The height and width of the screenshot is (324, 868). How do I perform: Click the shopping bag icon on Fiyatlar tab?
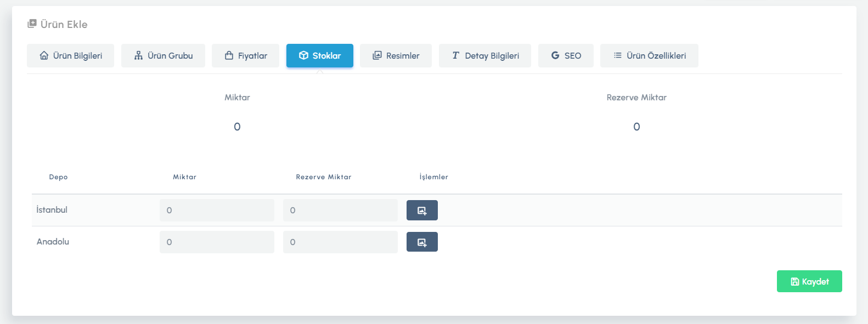[x=229, y=56]
